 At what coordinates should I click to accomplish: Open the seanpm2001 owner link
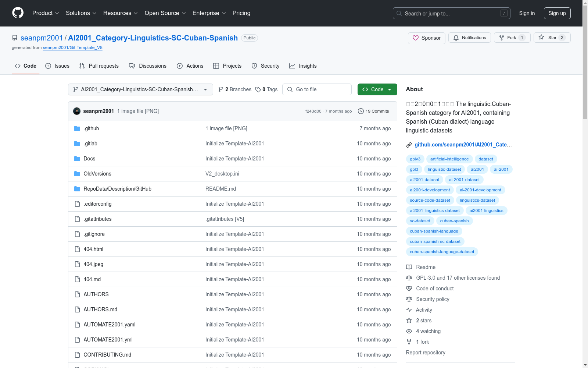pyautogui.click(x=42, y=38)
